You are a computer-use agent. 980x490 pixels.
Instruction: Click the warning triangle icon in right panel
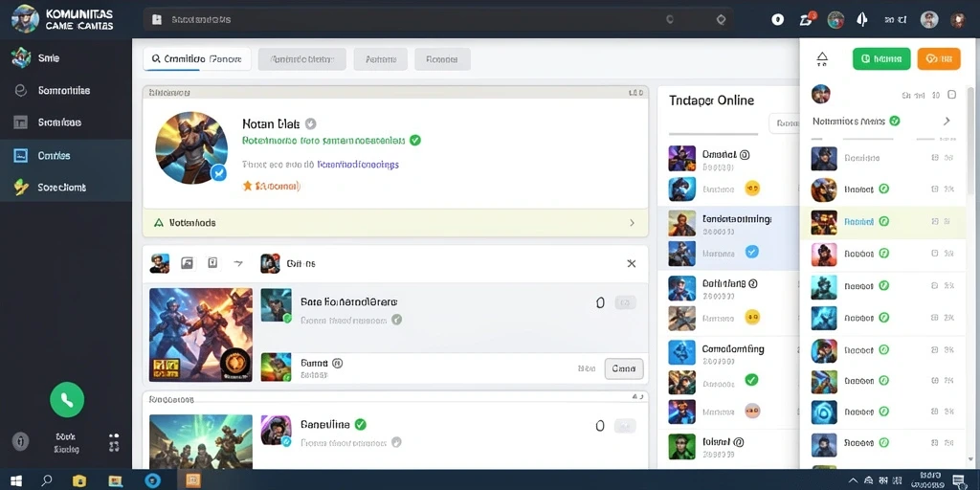[822, 59]
